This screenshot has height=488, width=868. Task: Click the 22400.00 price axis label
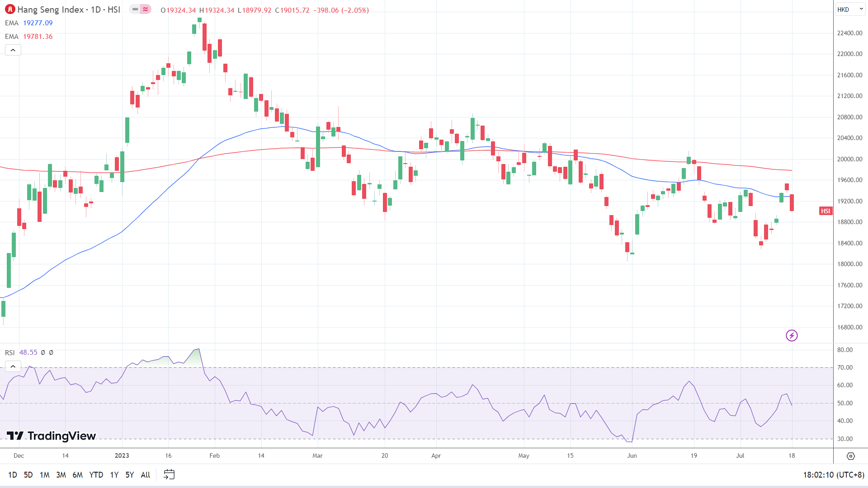(849, 33)
